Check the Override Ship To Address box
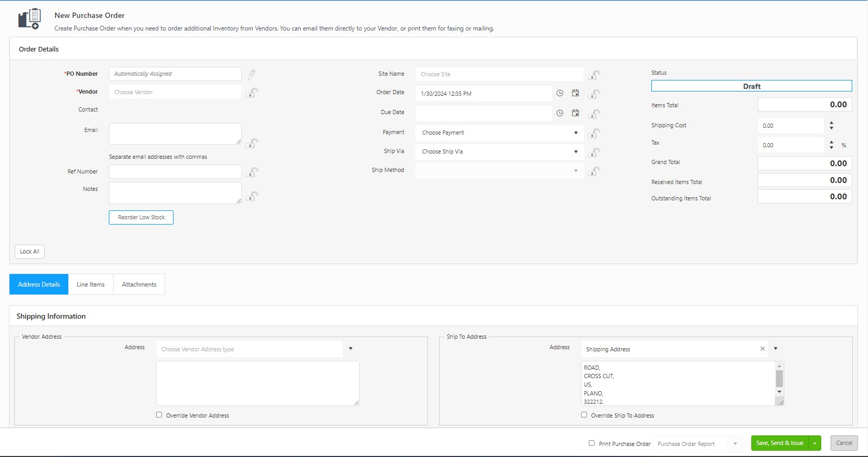 click(584, 415)
